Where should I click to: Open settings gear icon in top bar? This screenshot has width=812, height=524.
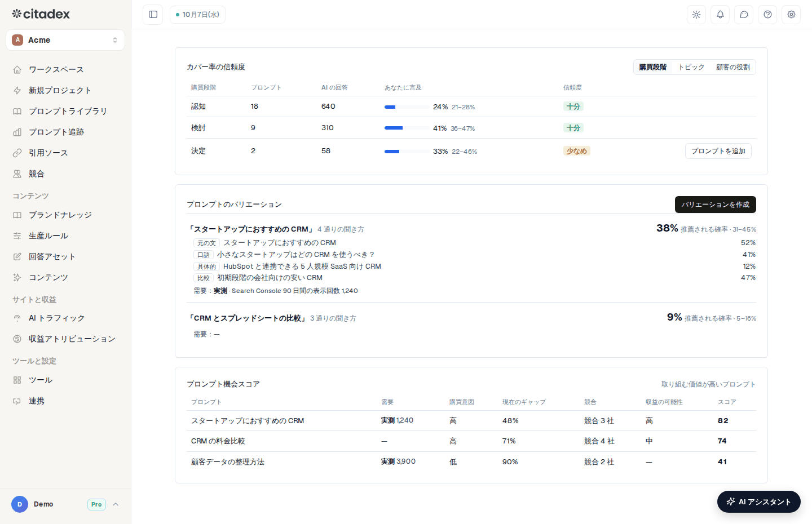click(x=791, y=15)
